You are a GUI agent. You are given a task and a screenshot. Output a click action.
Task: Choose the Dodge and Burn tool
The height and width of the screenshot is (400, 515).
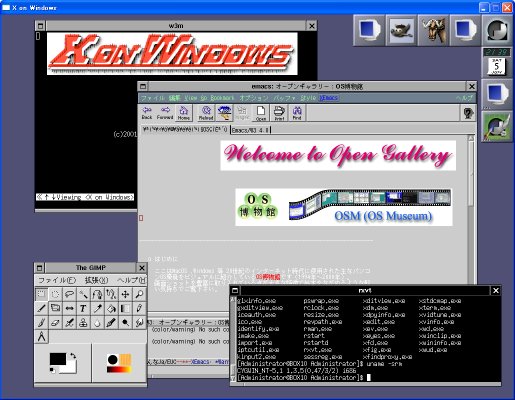pos(125,322)
